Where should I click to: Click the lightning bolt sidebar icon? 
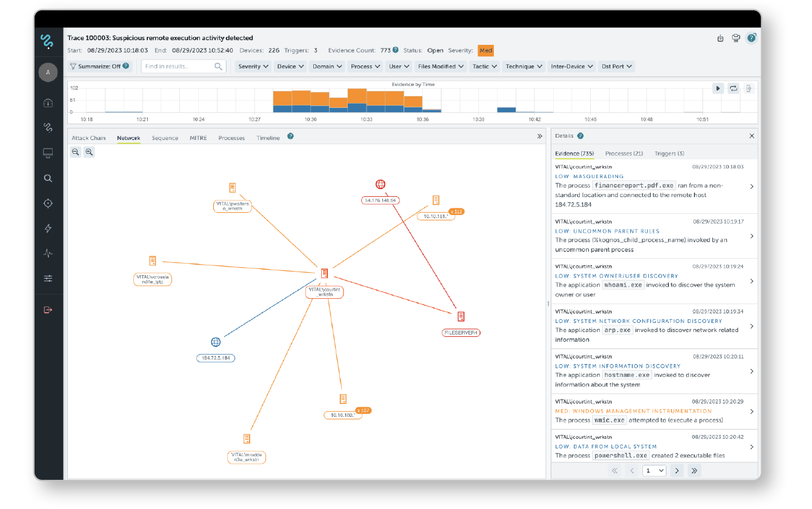(x=48, y=228)
